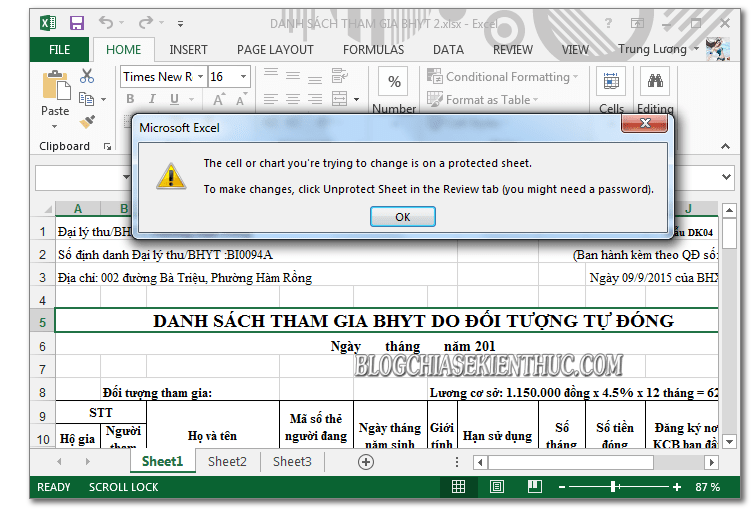Image resolution: width=755 pixels, height=513 pixels.
Task: Click the Center alignment icon
Action: [293, 99]
